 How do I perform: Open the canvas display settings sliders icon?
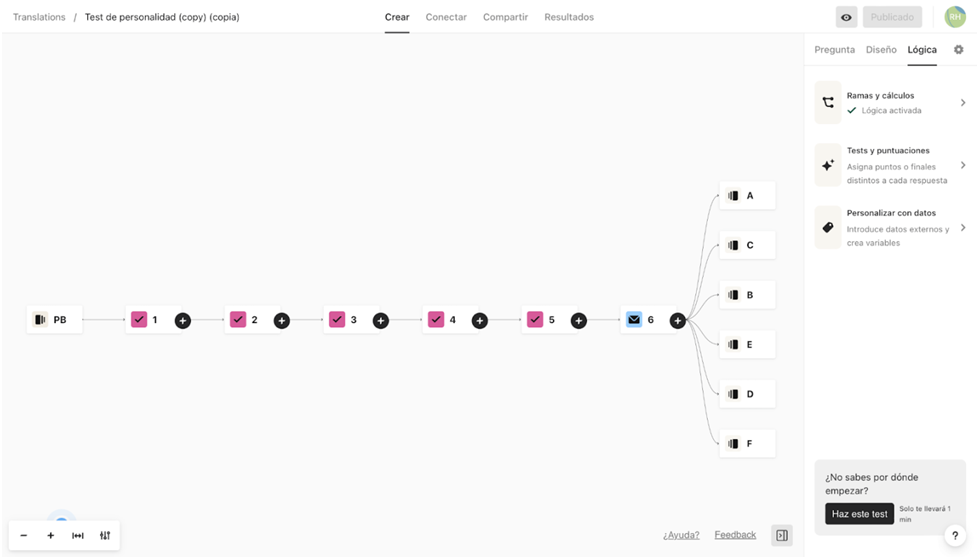click(105, 536)
